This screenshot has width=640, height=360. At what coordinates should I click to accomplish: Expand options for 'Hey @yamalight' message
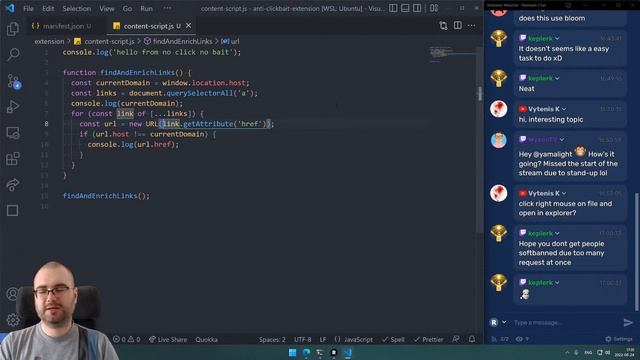[562, 140]
